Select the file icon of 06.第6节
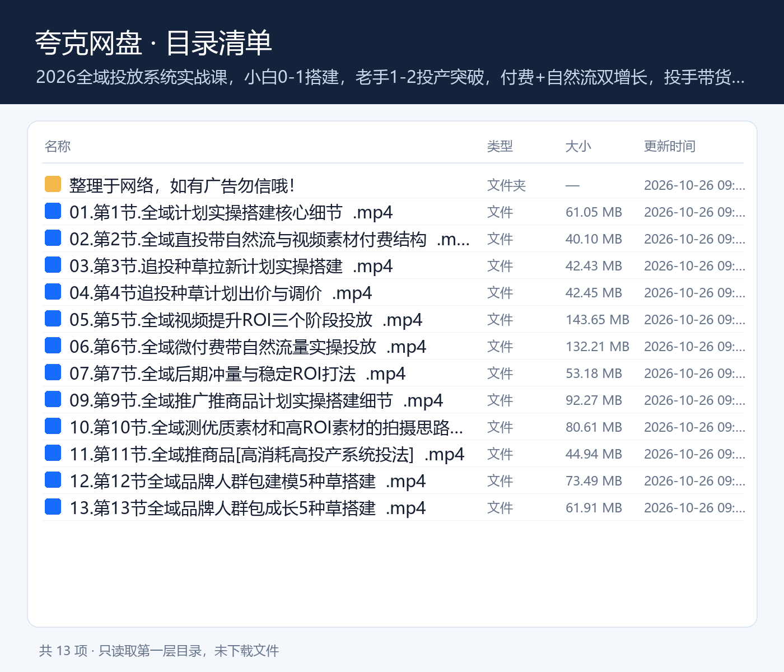784x672 pixels. 53,346
